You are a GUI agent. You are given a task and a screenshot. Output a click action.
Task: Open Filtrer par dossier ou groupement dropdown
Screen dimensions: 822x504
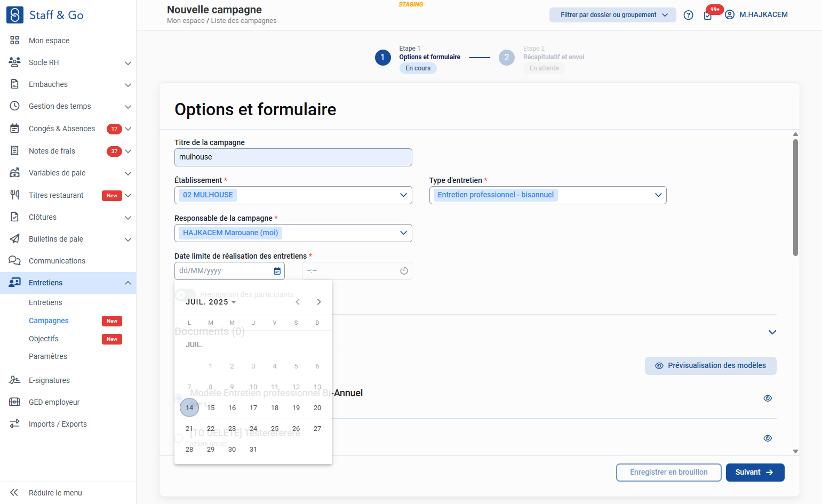pos(613,15)
